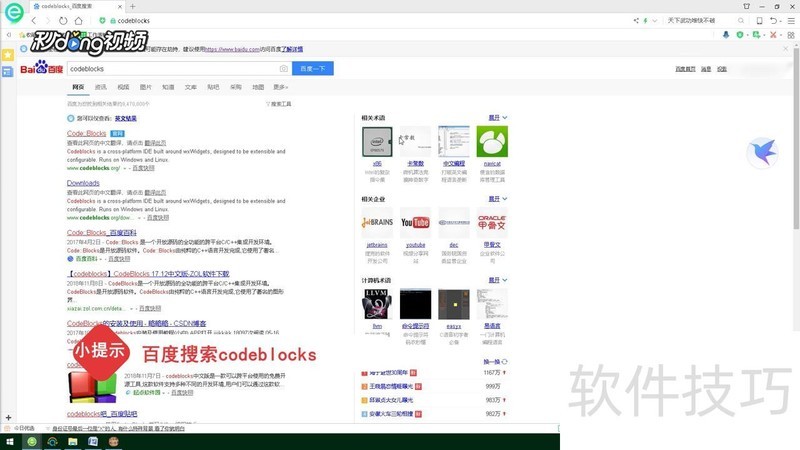Click the shirt skin icon in title bar
The width and height of the screenshot is (800, 450).
(746, 7)
